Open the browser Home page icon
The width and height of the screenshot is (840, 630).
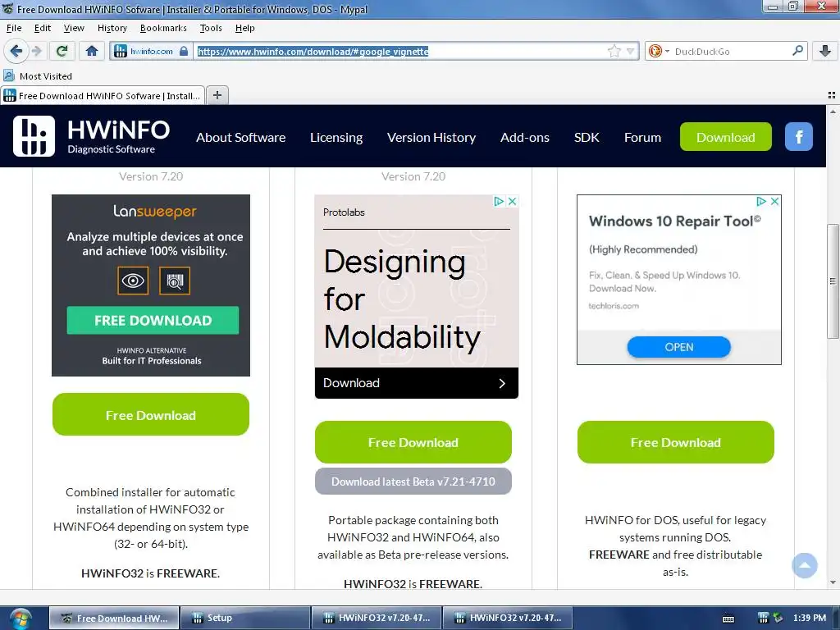92,52
